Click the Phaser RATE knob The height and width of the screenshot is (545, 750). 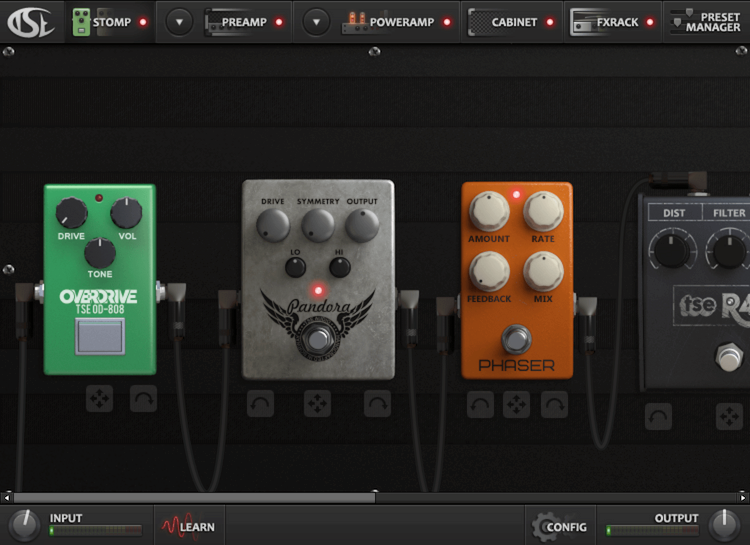(x=543, y=211)
